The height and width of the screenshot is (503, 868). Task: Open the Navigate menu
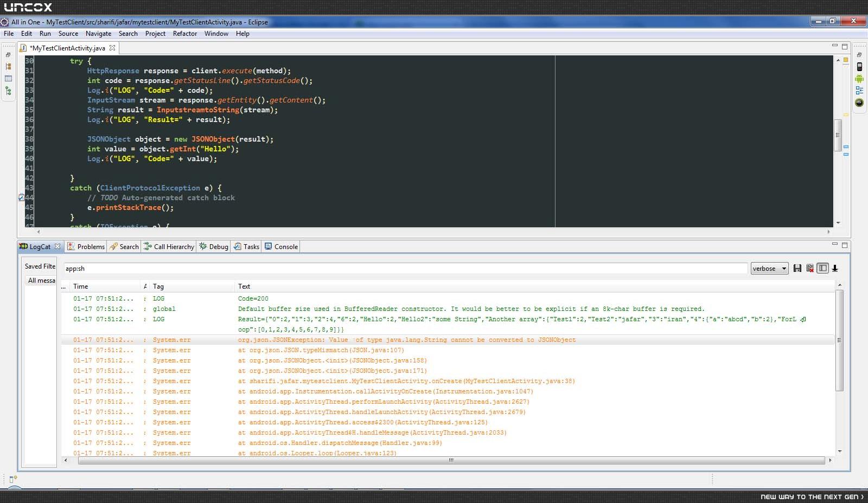98,34
